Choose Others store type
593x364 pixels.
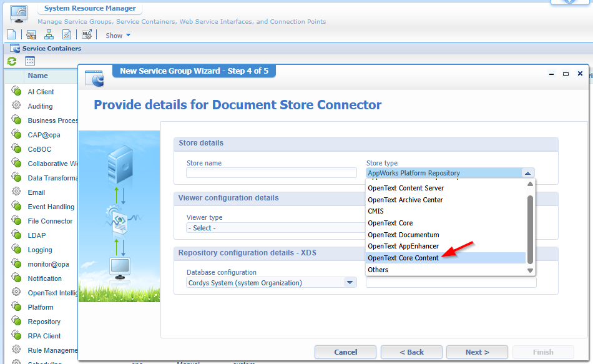(378, 270)
